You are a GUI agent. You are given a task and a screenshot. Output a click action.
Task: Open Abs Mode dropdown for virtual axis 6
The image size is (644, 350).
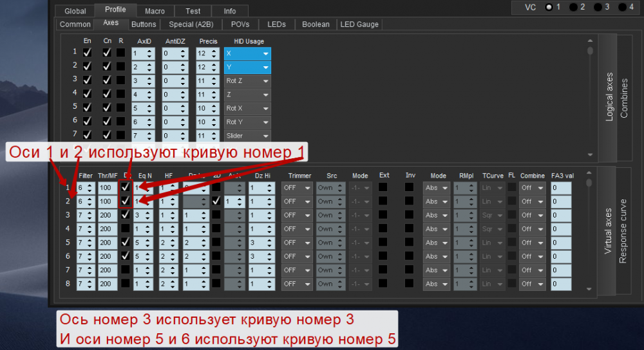coord(437,257)
